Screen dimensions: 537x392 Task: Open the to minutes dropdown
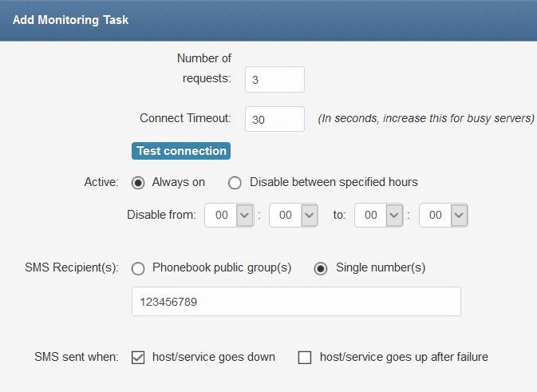[x=443, y=216]
